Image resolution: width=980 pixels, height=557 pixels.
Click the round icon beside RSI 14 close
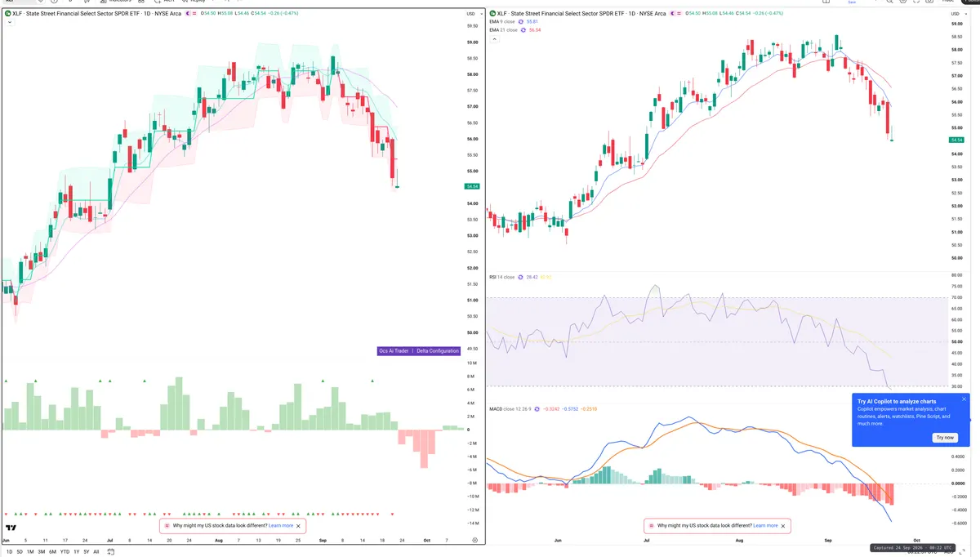coord(520,277)
